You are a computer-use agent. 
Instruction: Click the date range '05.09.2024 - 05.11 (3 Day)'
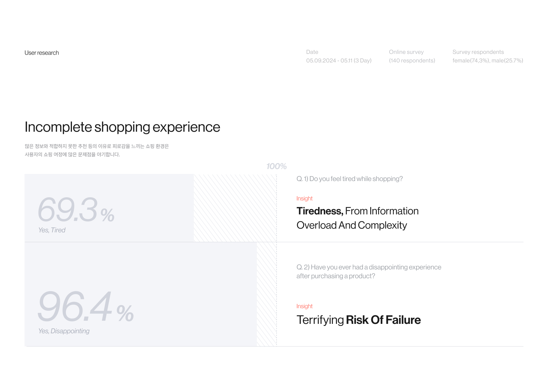pos(339,60)
